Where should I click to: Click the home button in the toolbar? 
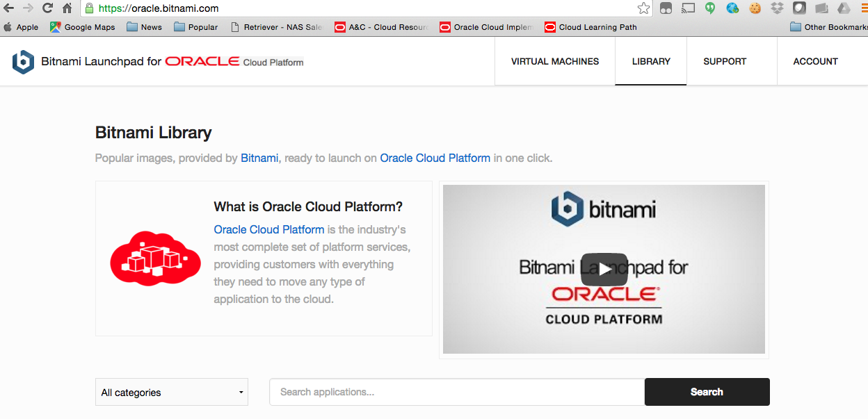(66, 9)
